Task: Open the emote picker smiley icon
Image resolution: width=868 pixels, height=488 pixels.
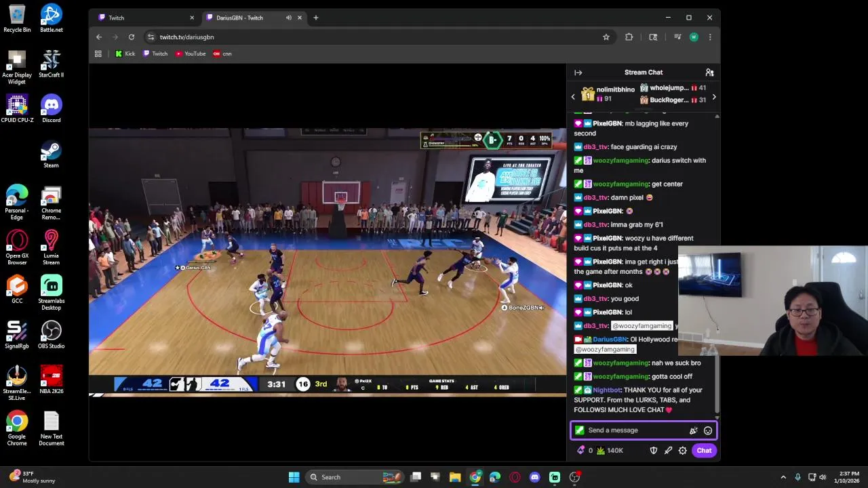Action: (x=708, y=430)
